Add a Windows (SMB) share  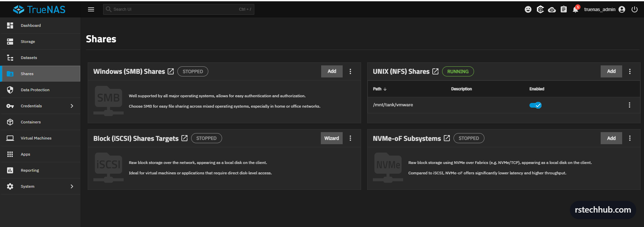click(x=332, y=71)
